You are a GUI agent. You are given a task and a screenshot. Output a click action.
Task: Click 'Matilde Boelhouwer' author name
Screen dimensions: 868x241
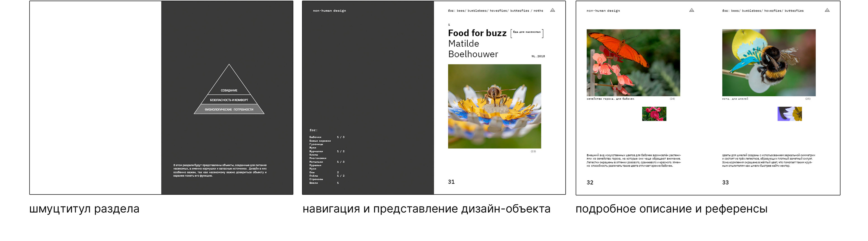tap(473, 49)
